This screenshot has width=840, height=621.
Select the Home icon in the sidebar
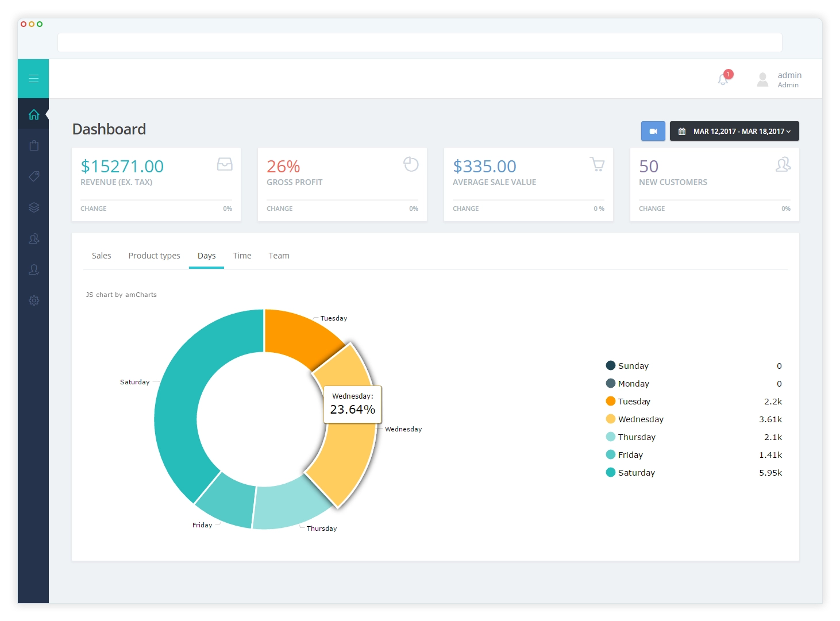click(33, 114)
